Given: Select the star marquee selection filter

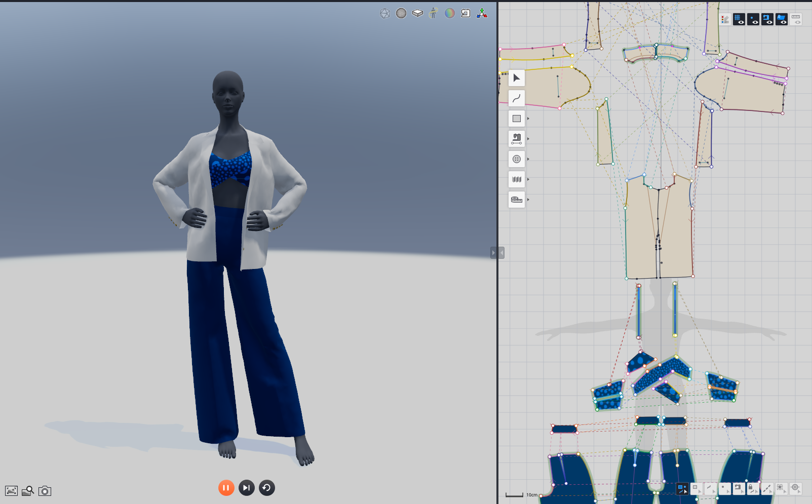Looking at the screenshot, I should (782, 489).
